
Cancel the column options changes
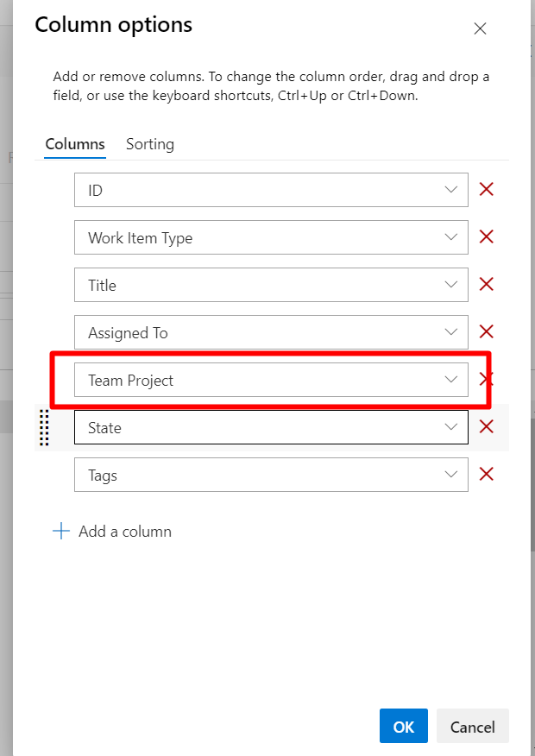473,726
